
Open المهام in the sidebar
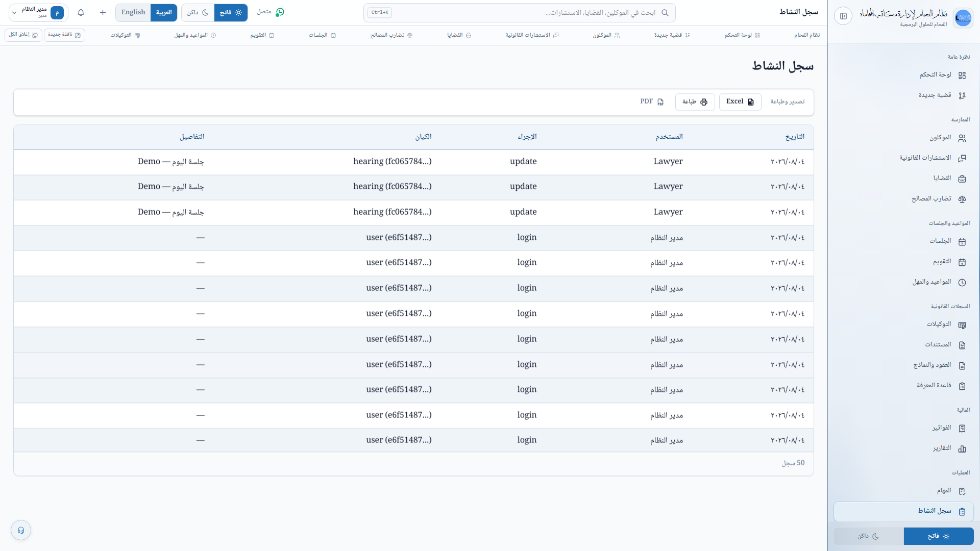pos(903,491)
